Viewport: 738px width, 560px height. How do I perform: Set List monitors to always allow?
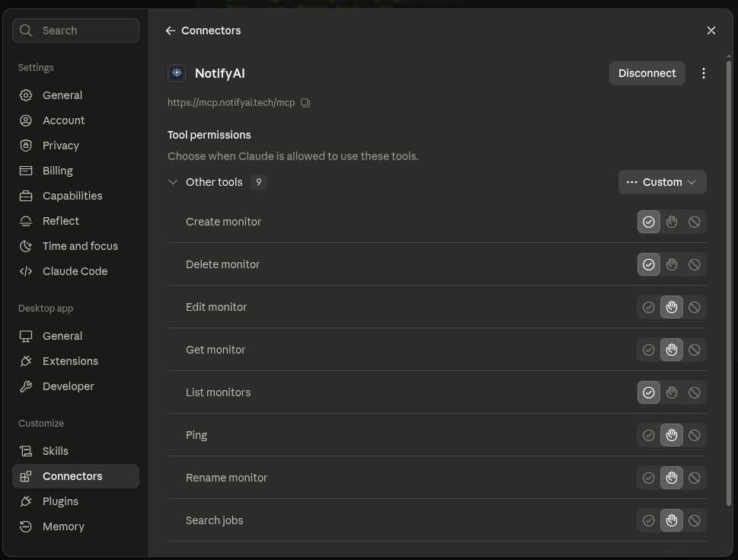[x=649, y=392]
